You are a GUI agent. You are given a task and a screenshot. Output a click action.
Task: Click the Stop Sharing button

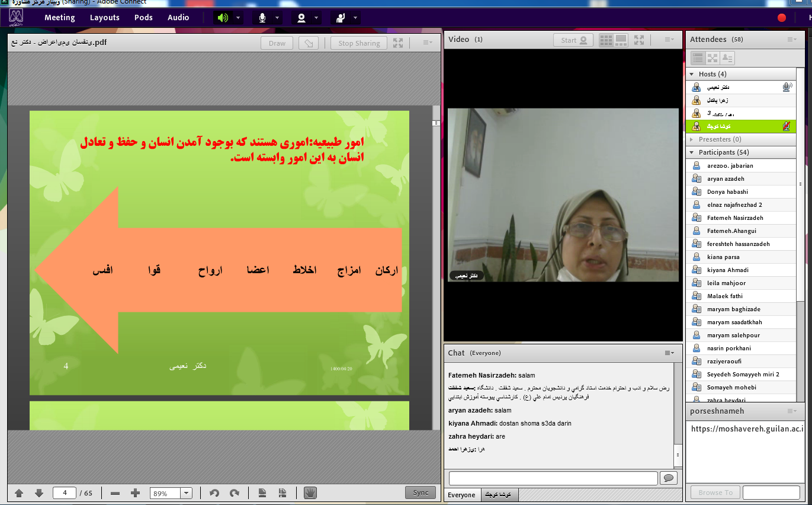tap(359, 43)
